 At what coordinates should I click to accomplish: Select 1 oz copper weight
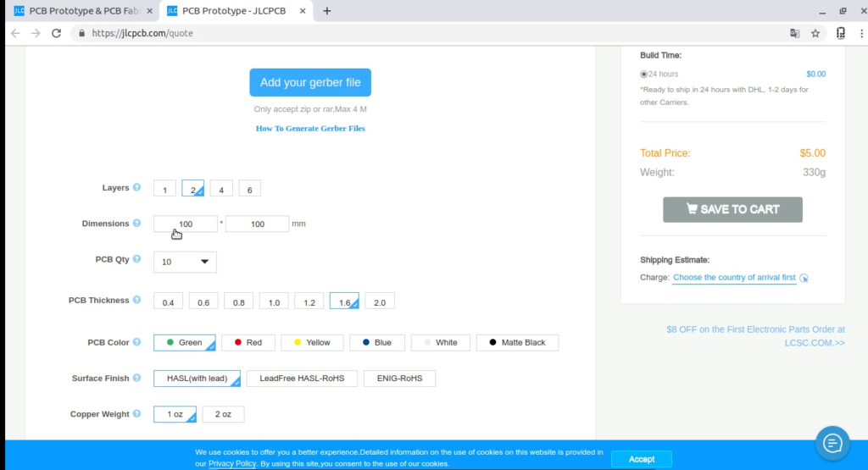[175, 414]
